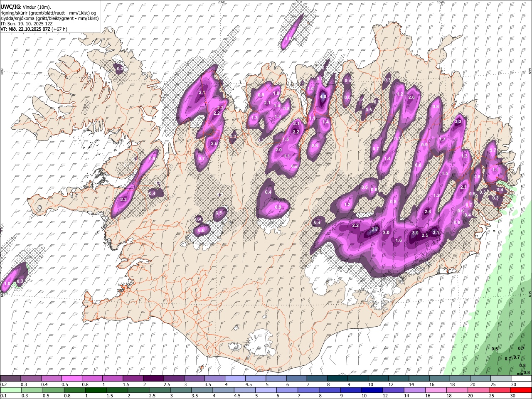The image size is (532, 399).
Task: Click the '15W' longitude label at top
Action: tap(440, 2)
